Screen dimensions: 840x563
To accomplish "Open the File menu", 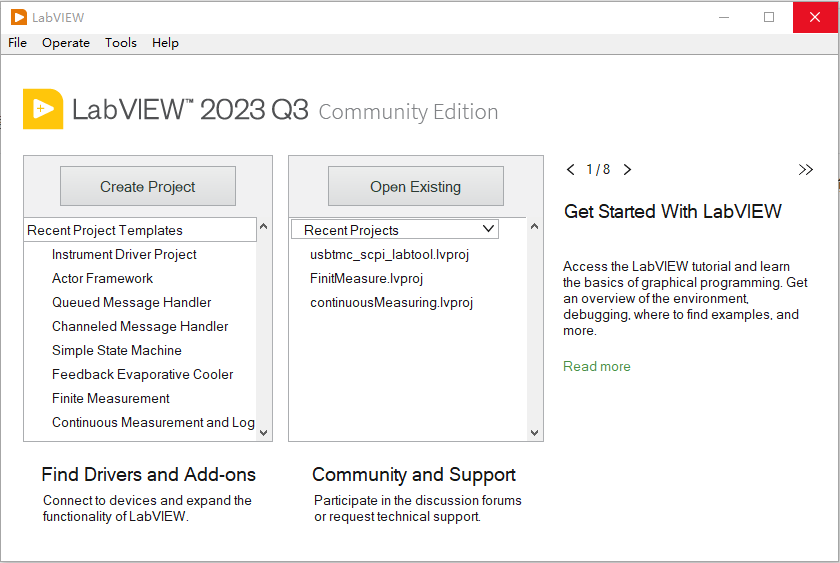I will coord(17,43).
